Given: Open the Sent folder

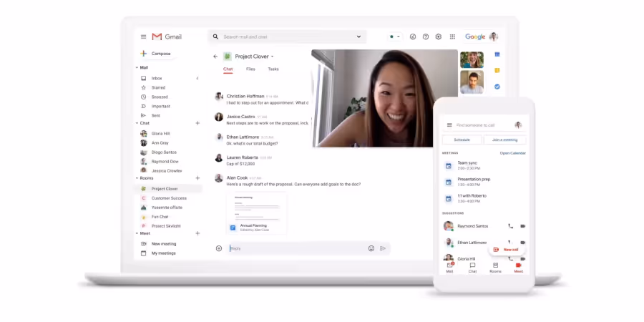Looking at the screenshot, I should point(156,115).
